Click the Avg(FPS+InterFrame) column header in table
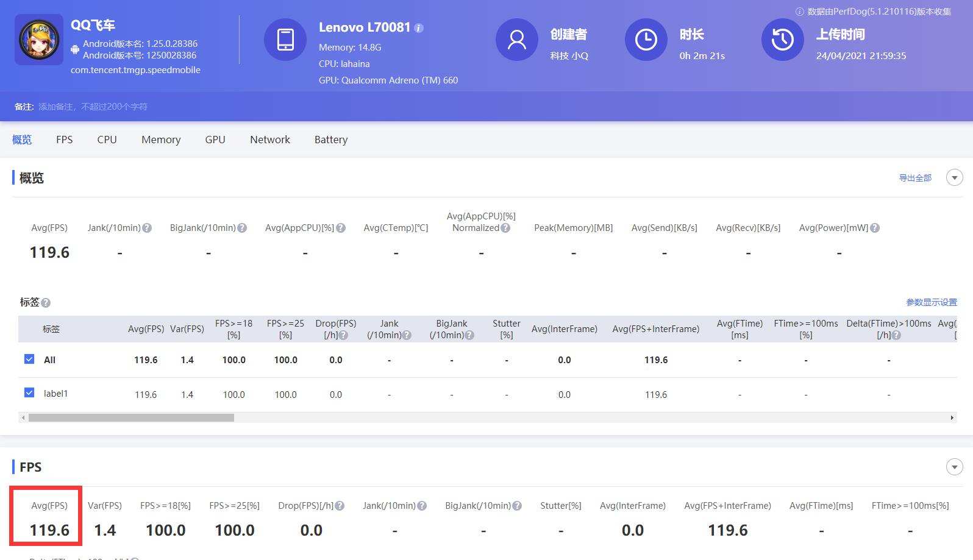973x560 pixels. 656,329
